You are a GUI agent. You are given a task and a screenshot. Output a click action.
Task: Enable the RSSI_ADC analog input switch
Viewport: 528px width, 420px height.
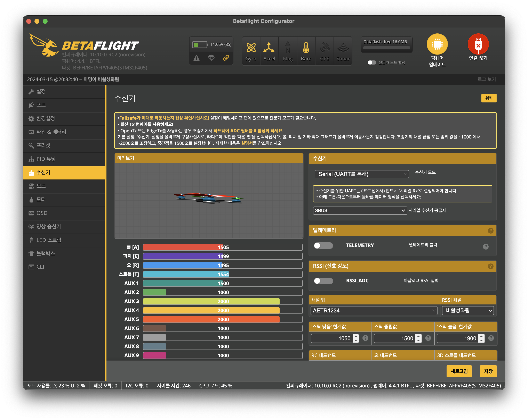point(323,280)
